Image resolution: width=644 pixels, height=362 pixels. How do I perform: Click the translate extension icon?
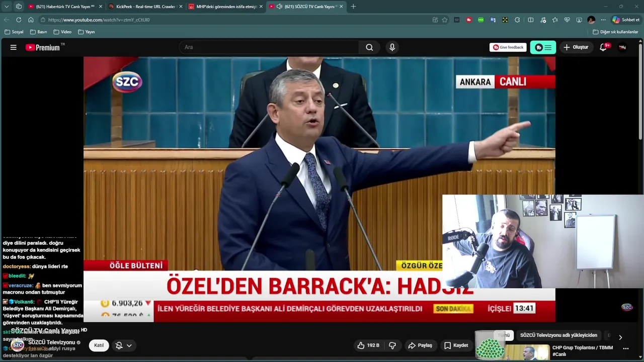pos(493,20)
